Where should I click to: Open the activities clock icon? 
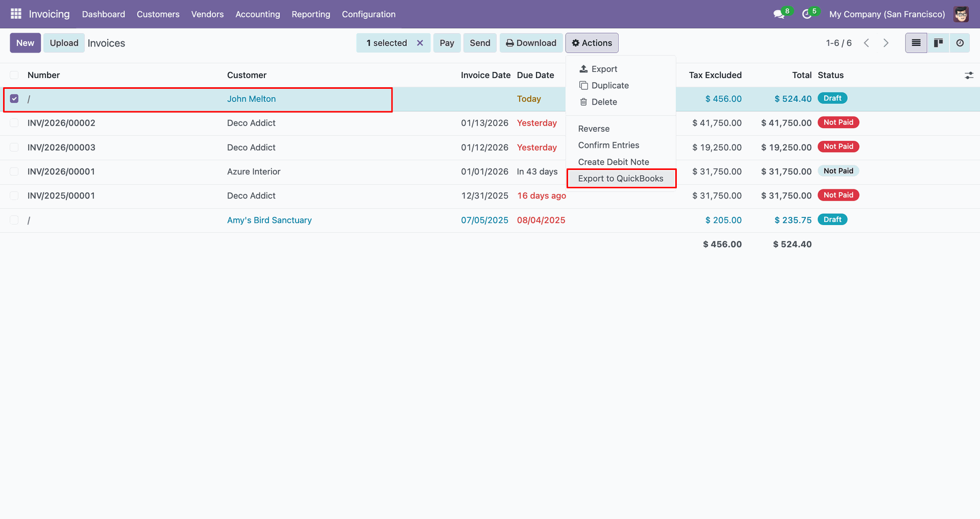point(807,14)
